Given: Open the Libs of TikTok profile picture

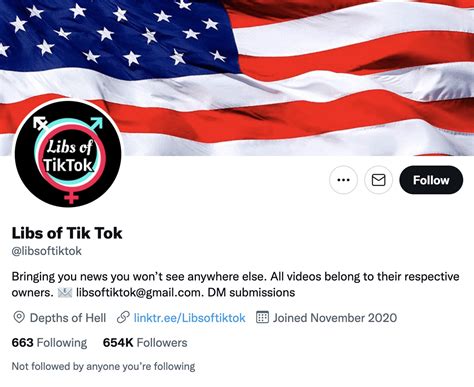Looking at the screenshot, I should (68, 153).
